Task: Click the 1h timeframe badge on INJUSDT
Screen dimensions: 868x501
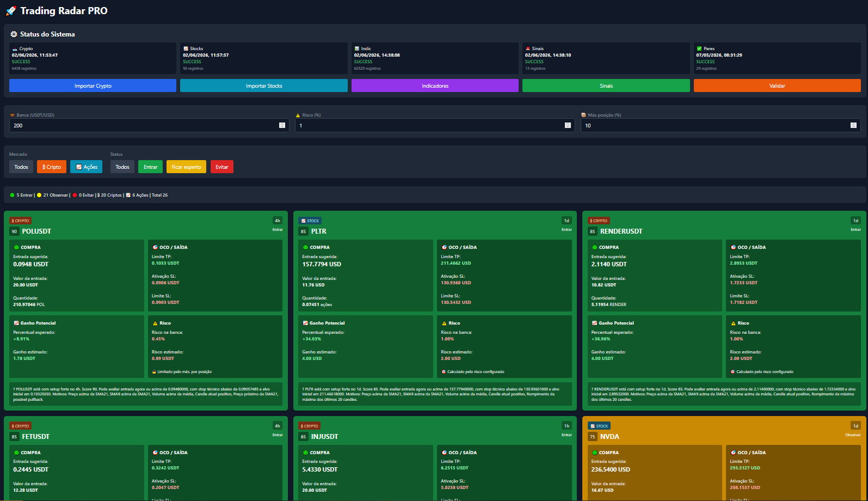Action: click(567, 426)
